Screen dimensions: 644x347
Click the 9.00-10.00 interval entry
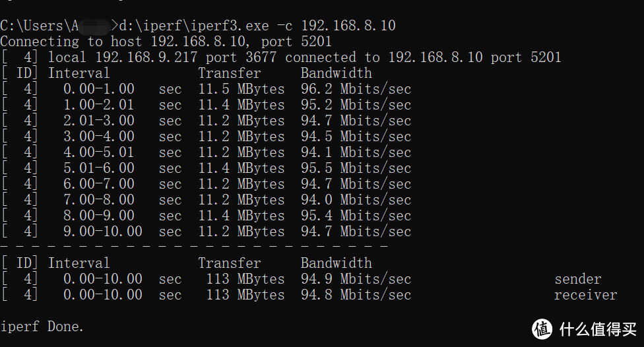[103, 232]
